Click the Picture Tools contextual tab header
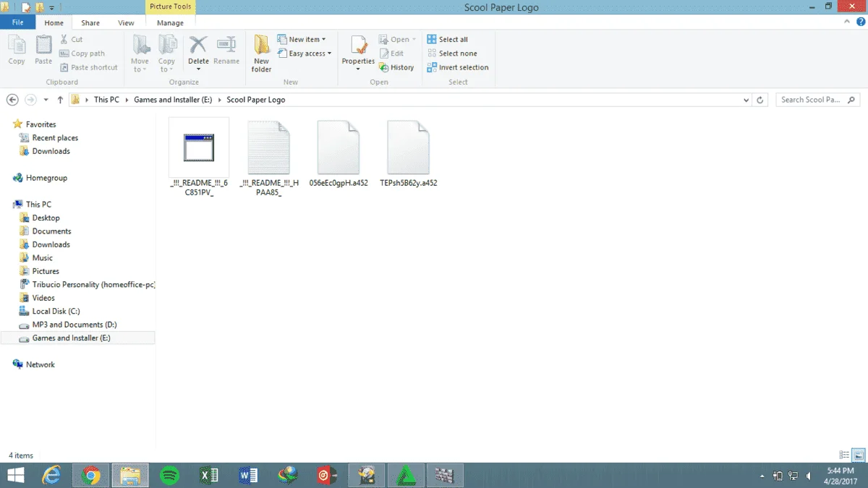Screen dimensions: 868x488 click(171, 7)
